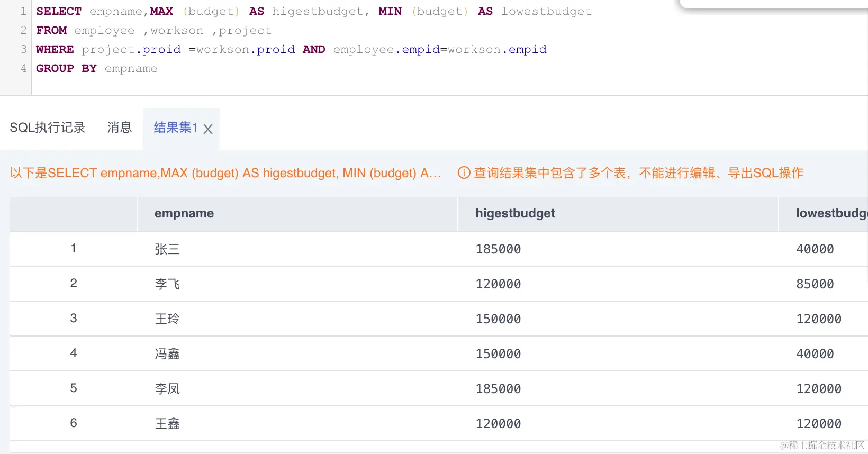
Task: Click lowestbudget value 120000 in 李凤 row
Action: (x=819, y=388)
